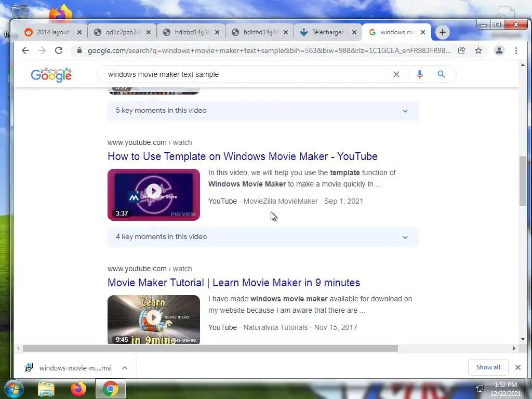Image resolution: width=532 pixels, height=399 pixels.
Task: Close the qd1c2pzo7 tab
Action: pyautogui.click(x=149, y=32)
